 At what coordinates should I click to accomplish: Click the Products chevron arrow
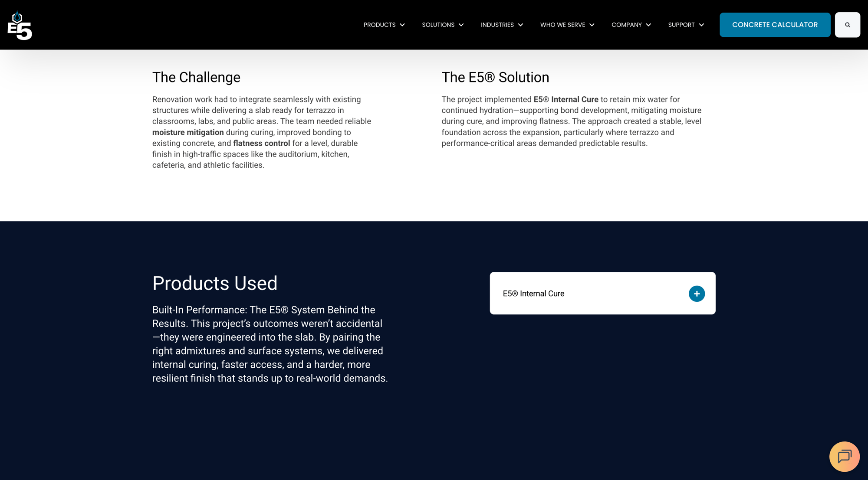(402, 25)
